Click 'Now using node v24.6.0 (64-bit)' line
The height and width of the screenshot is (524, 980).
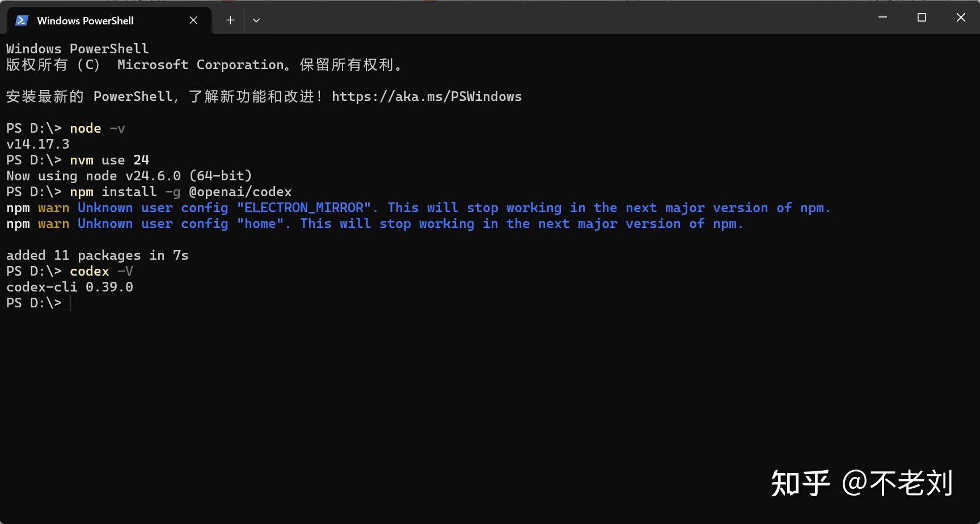click(x=129, y=176)
